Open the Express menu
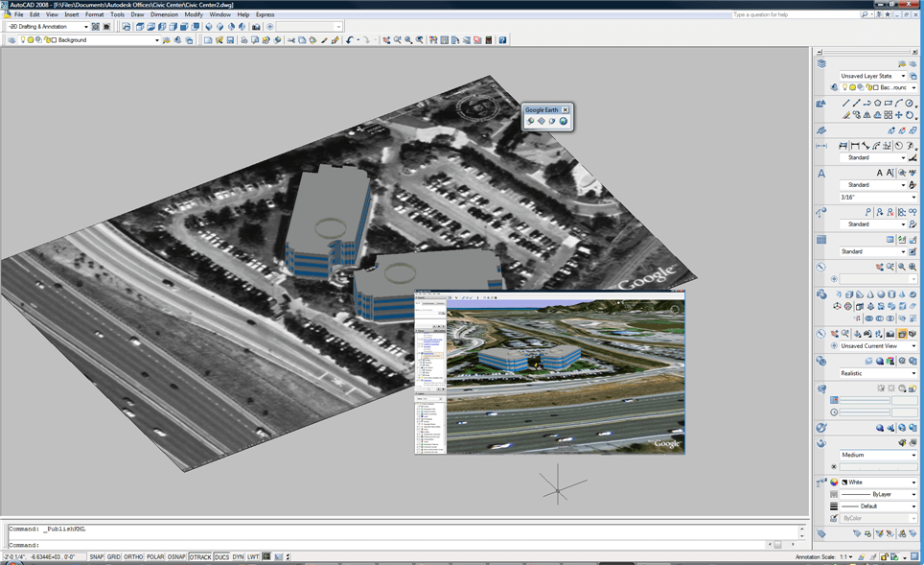 click(x=265, y=14)
